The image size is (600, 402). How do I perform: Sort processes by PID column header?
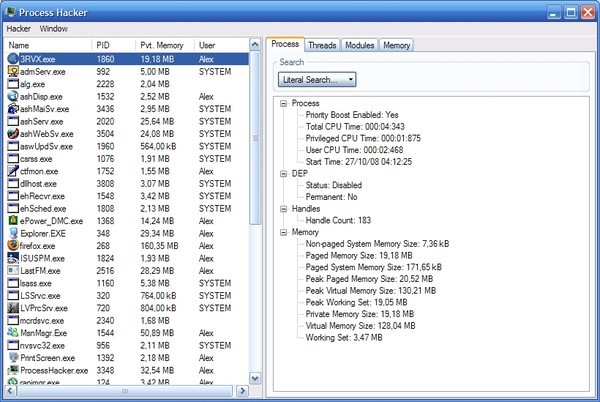(x=106, y=45)
